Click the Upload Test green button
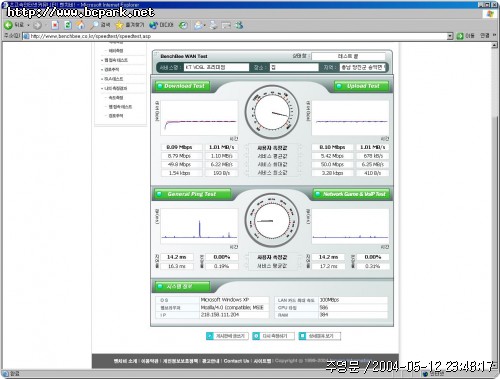Viewport: 500px width, 379px height. click(x=362, y=86)
